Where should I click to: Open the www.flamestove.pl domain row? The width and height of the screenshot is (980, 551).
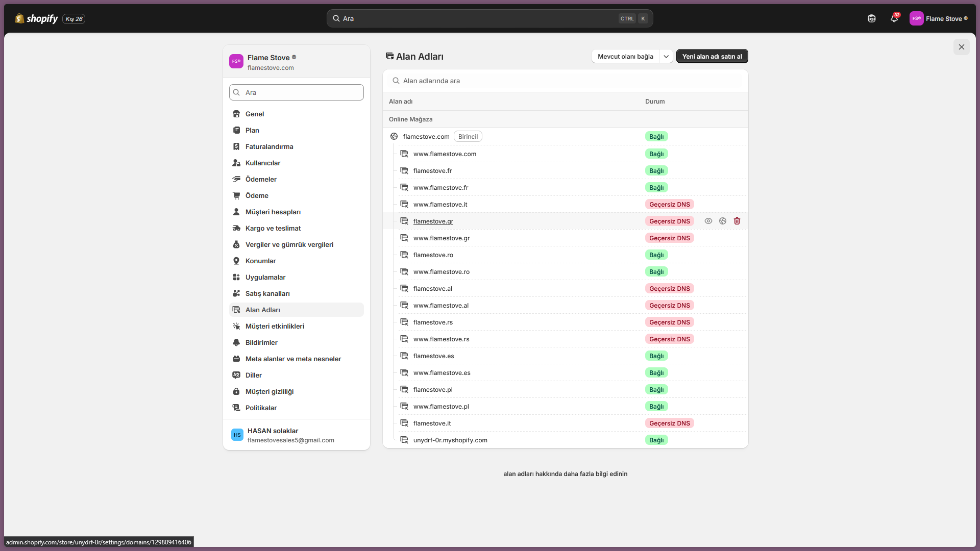click(x=566, y=406)
